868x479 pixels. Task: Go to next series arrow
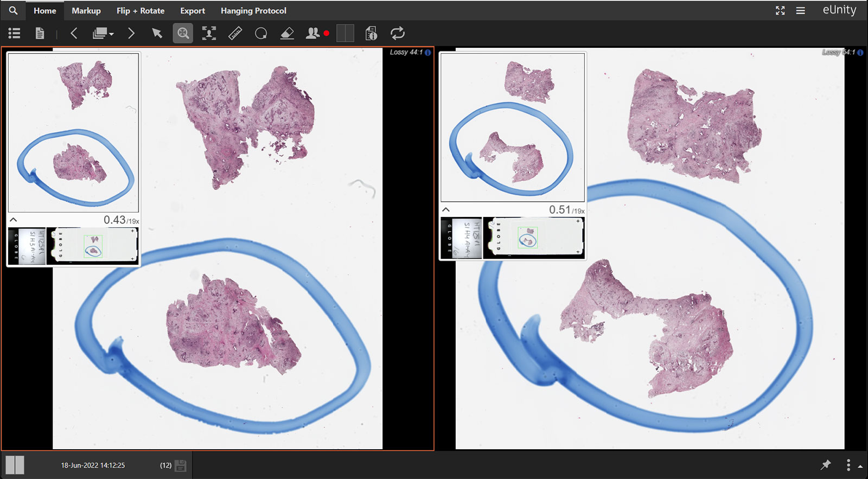(131, 34)
